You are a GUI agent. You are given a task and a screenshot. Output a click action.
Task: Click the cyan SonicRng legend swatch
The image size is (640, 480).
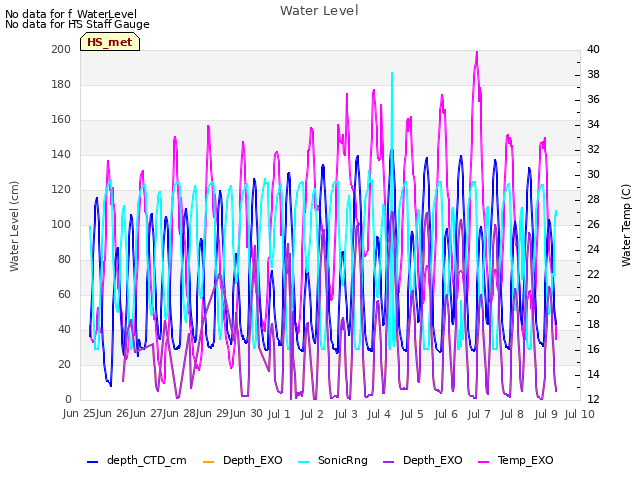[304, 461]
